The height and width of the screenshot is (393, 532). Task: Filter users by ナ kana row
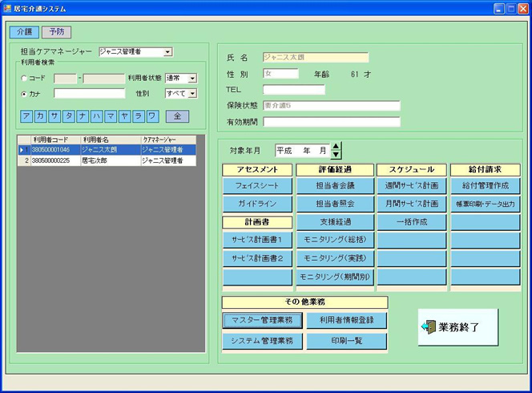[x=83, y=116]
